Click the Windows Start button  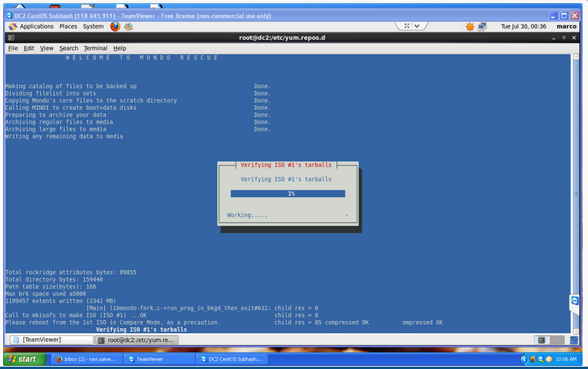click(22, 359)
